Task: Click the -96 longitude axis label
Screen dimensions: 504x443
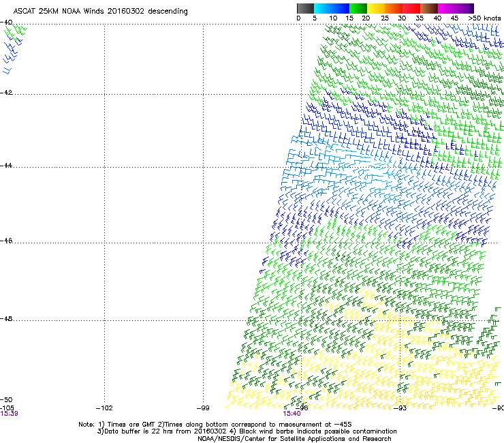Action: (x=302, y=408)
